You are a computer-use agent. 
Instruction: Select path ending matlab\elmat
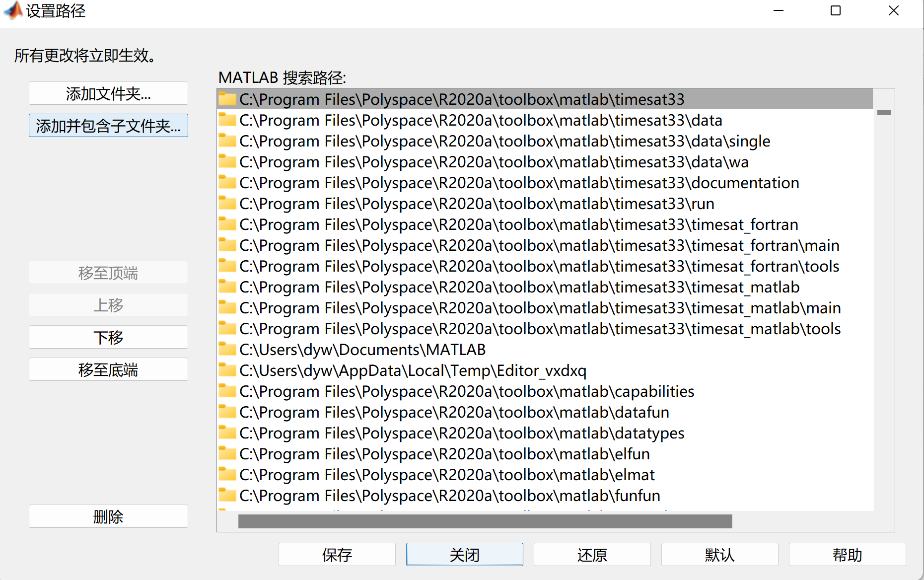(x=447, y=475)
